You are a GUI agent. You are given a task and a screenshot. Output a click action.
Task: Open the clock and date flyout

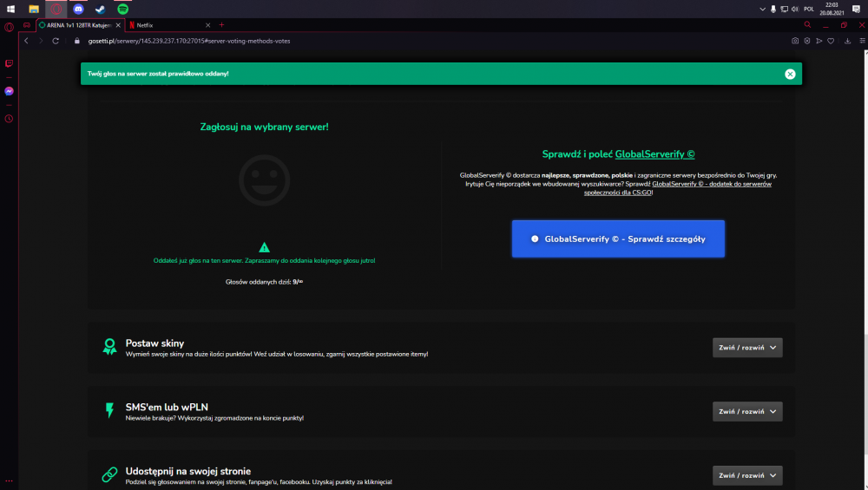832,9
